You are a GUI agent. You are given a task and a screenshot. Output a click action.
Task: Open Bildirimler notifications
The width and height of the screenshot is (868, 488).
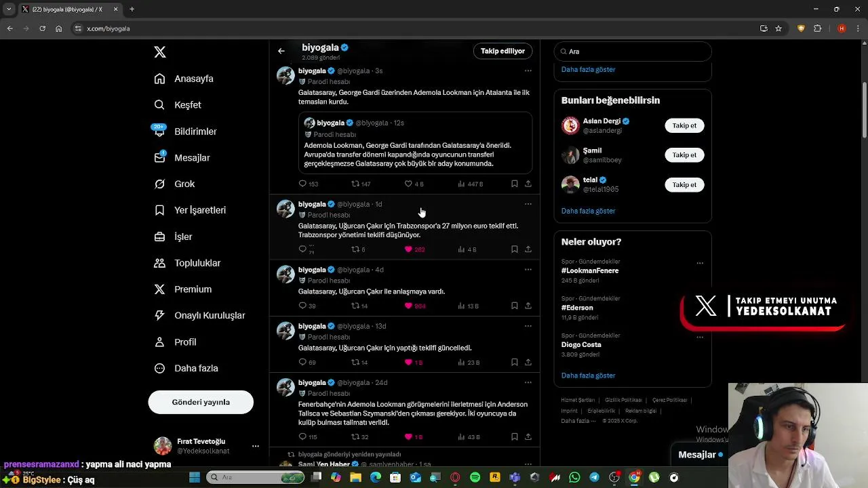[185, 131]
